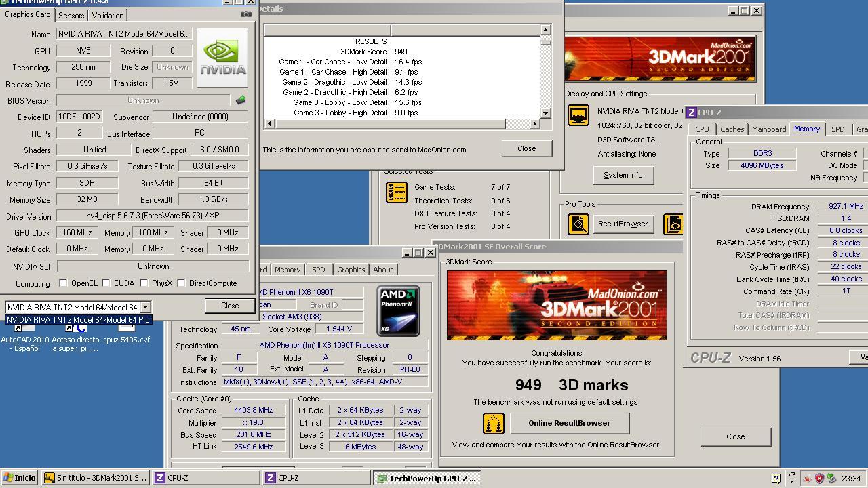Open the Graphics Card tab
The width and height of the screenshot is (868, 488).
pos(28,14)
